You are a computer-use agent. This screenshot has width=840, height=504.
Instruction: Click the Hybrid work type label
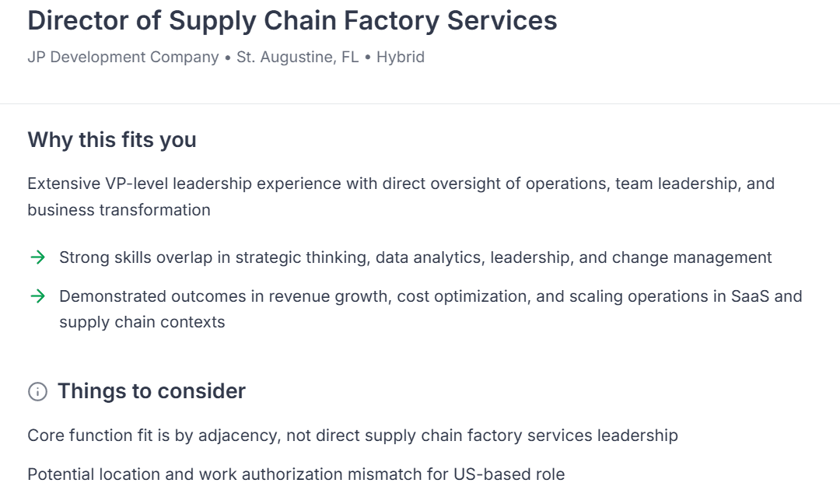coord(401,57)
